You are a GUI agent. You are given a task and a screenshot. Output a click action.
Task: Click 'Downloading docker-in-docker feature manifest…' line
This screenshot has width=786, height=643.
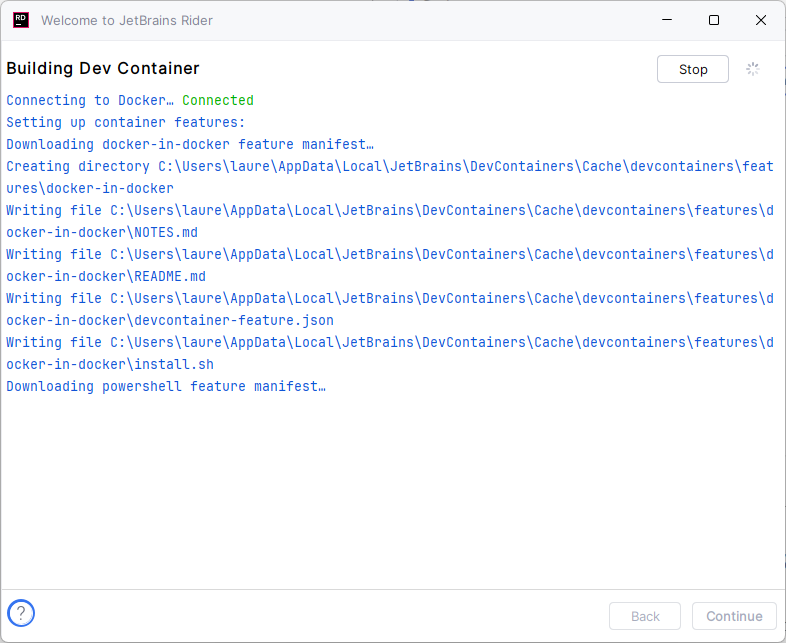tap(190, 144)
